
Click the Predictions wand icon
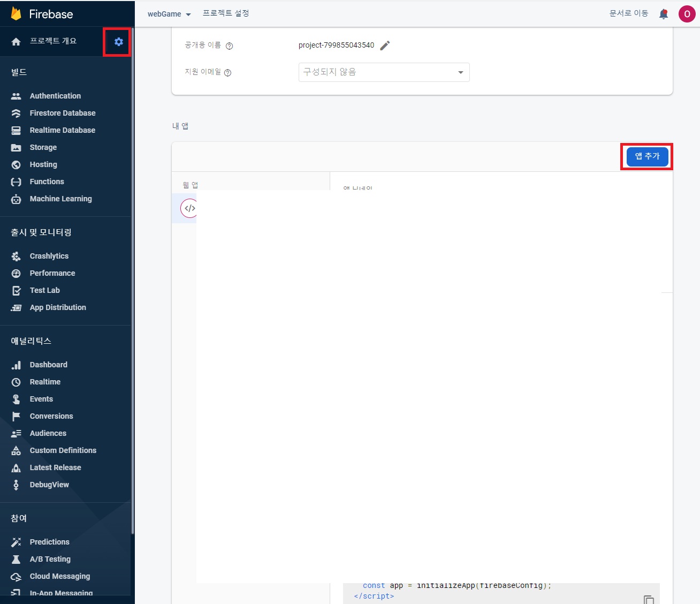pyautogui.click(x=16, y=542)
